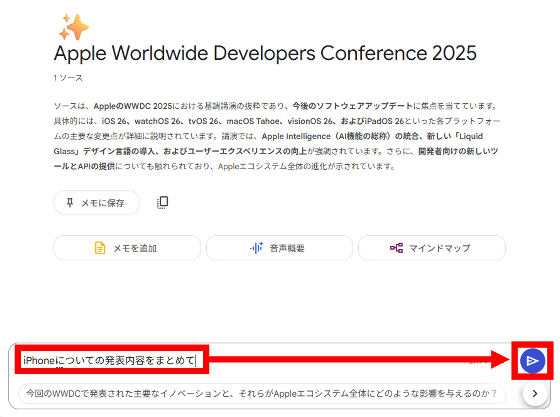Click the pin icon in メモに保存

[70, 203]
